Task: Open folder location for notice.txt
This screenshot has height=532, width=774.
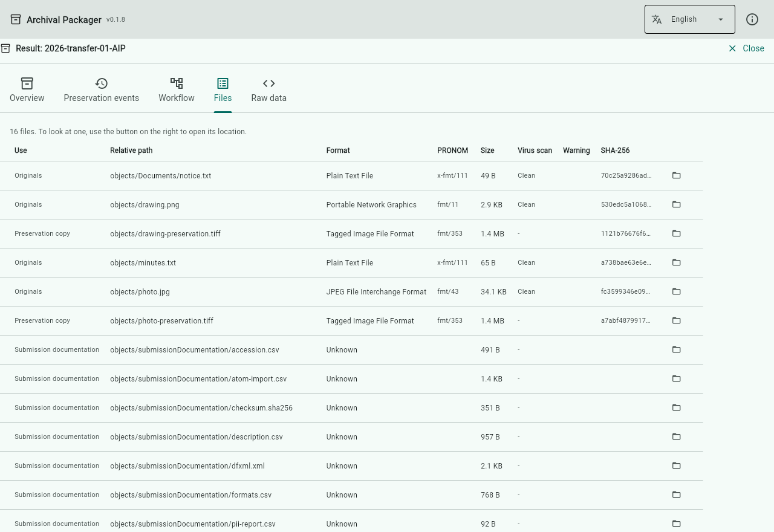Action: pyautogui.click(x=677, y=175)
